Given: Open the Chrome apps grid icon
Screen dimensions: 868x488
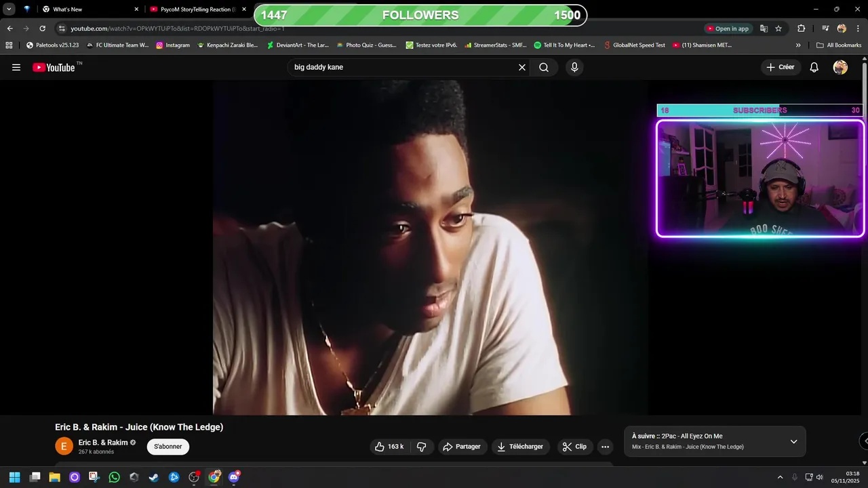Looking at the screenshot, I should [x=9, y=45].
